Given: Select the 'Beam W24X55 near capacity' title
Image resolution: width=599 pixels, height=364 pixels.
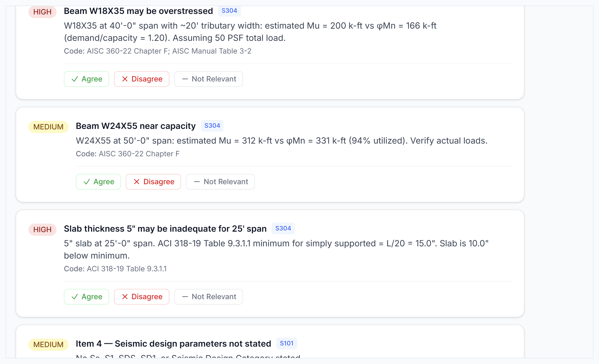Looking at the screenshot, I should tap(136, 126).
